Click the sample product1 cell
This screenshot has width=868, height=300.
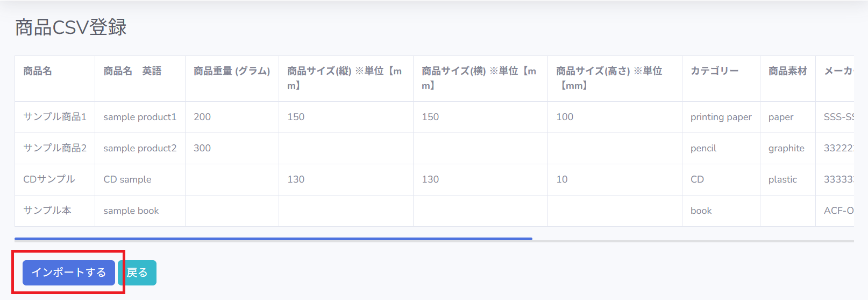(x=140, y=117)
